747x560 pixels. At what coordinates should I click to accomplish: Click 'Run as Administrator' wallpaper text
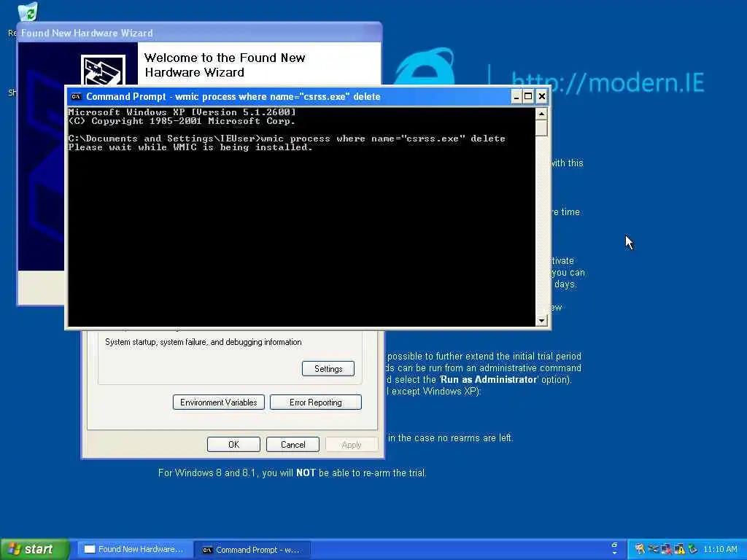coord(489,379)
